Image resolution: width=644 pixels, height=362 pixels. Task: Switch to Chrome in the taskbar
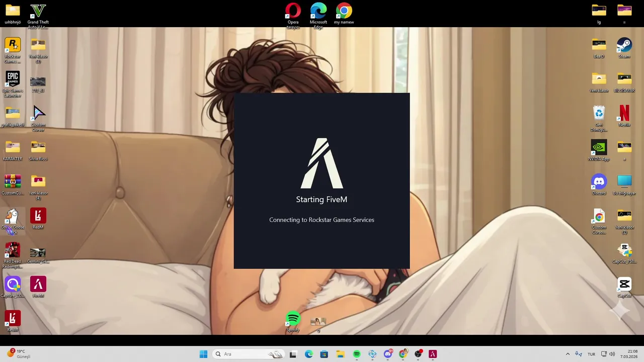point(403,354)
